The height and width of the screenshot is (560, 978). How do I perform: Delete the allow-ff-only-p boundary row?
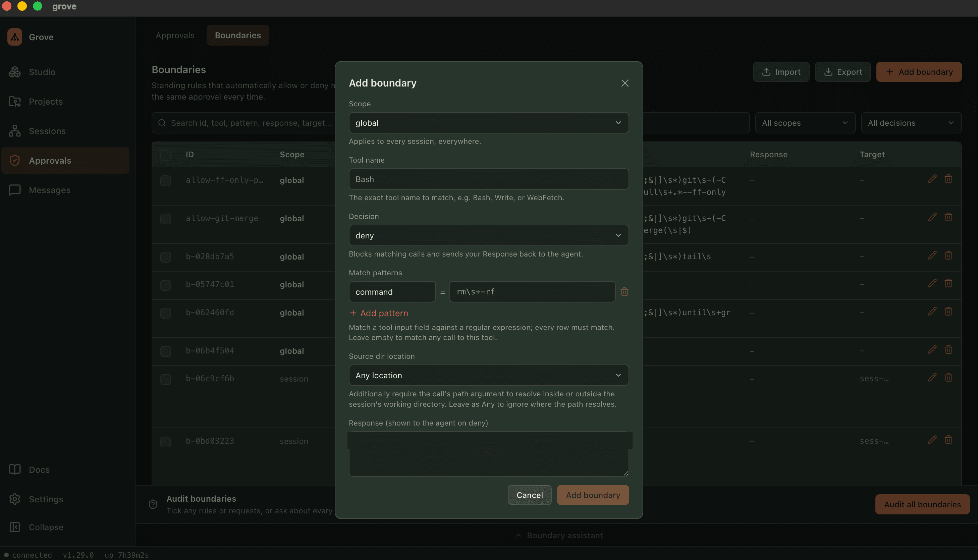tap(948, 179)
